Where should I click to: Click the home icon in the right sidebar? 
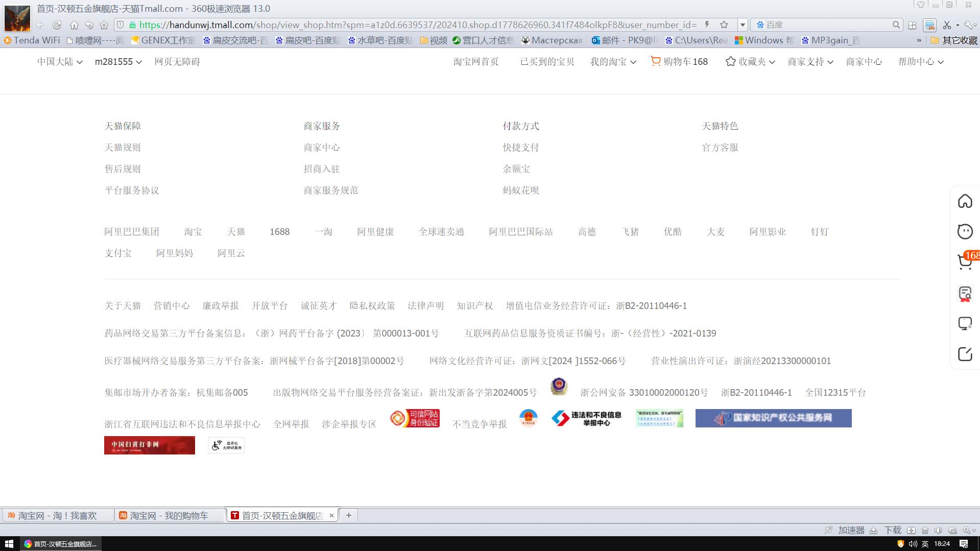[965, 201]
